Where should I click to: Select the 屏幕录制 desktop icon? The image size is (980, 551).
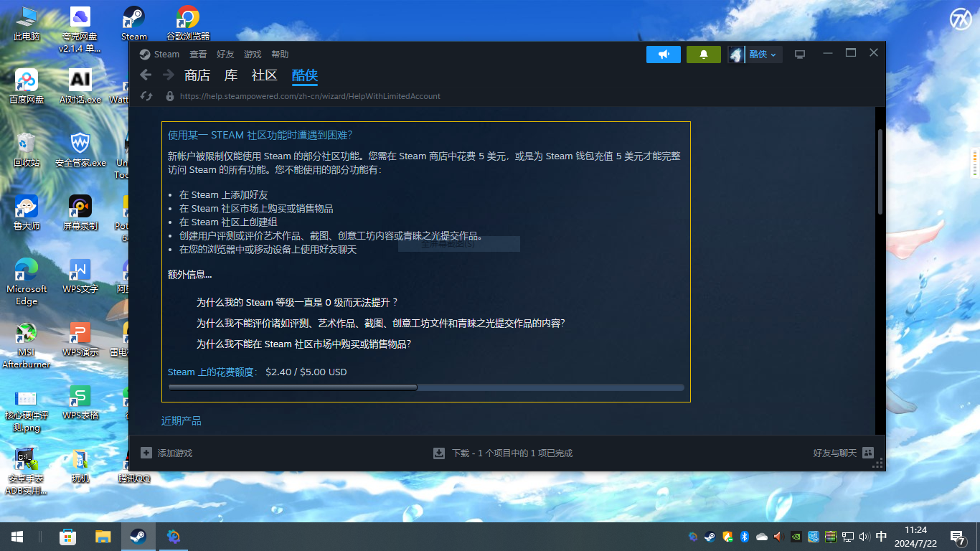pos(80,212)
